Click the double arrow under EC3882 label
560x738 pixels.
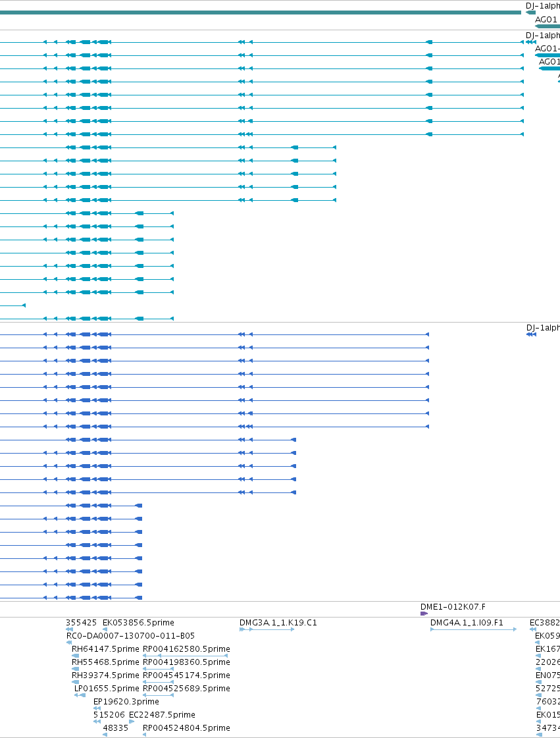point(533,629)
